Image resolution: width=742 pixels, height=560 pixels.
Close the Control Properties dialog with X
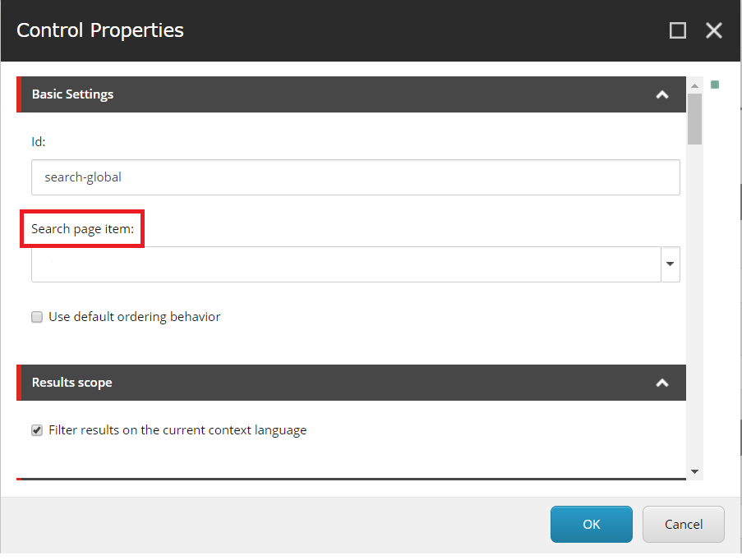click(x=713, y=30)
